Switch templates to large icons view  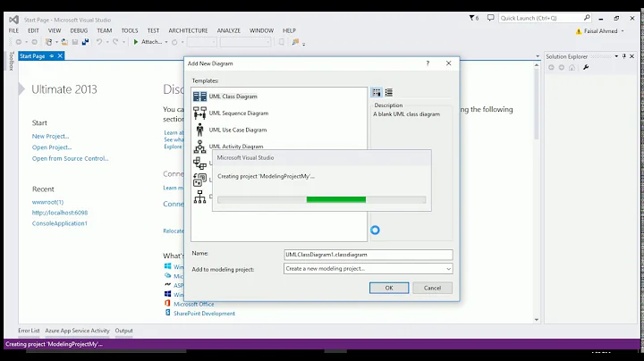[377, 92]
